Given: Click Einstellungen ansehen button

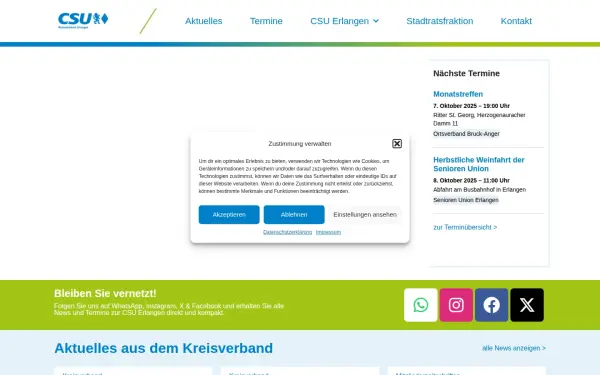Looking at the screenshot, I should [x=365, y=215].
